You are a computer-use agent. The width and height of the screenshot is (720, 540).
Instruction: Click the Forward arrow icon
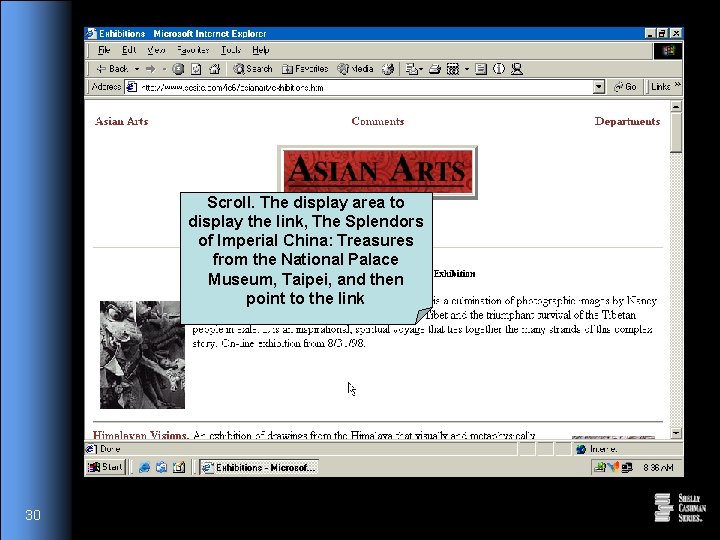[x=150, y=69]
